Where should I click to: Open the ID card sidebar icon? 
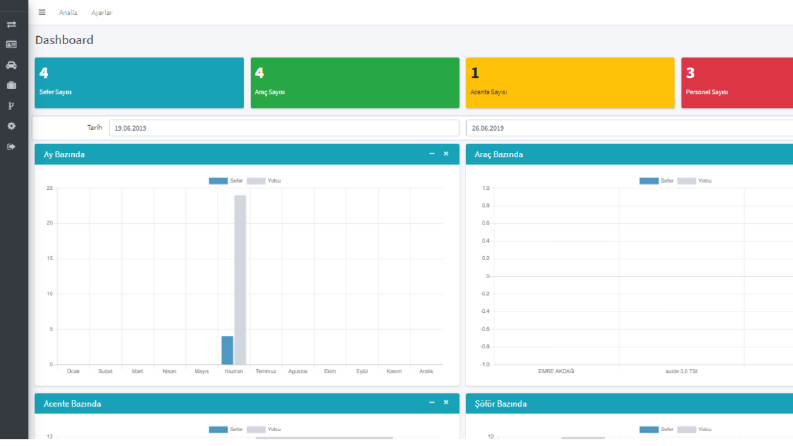coord(11,44)
